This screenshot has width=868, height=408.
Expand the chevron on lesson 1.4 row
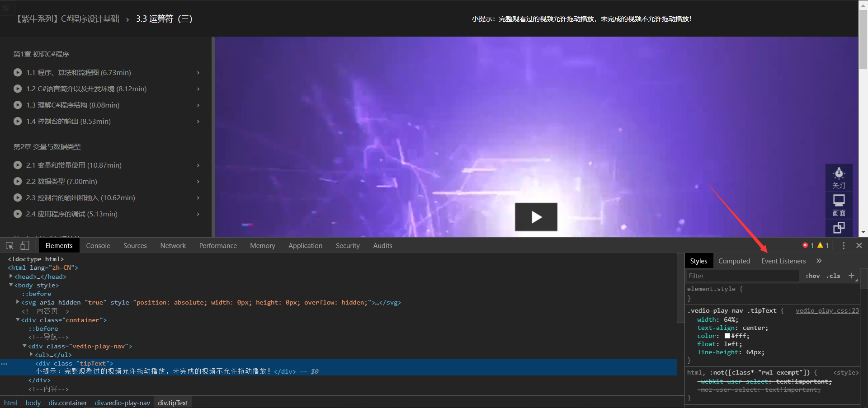[x=198, y=121]
